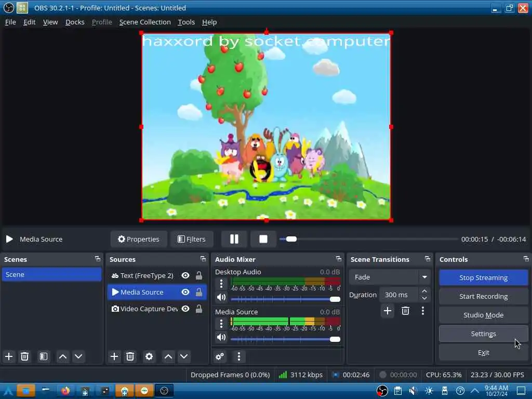Increase transition duration with up arrow

424,291
